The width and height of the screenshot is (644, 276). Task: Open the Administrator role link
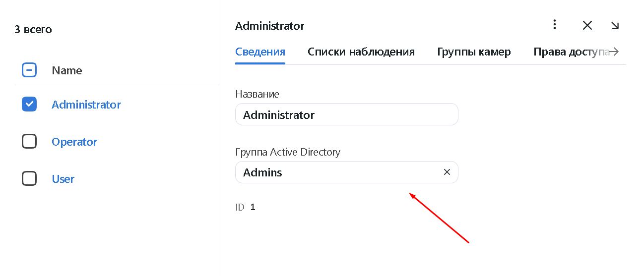pyautogui.click(x=86, y=105)
